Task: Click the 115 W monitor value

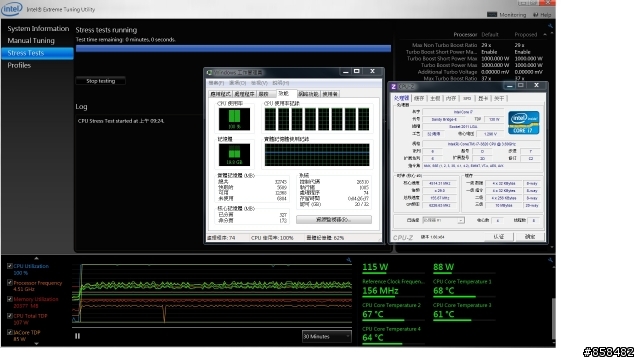Action: [375, 267]
